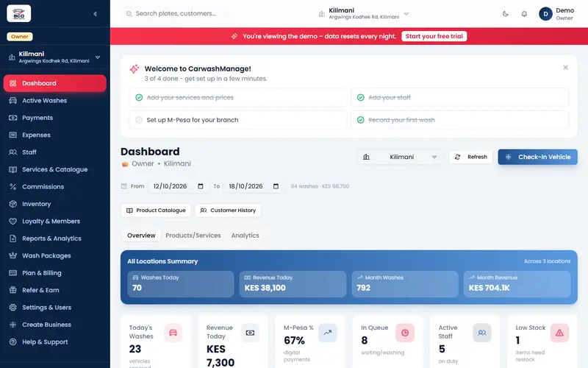Toggle the Add your services and prices checkmark
This screenshot has width=588, height=368.
[x=139, y=98]
